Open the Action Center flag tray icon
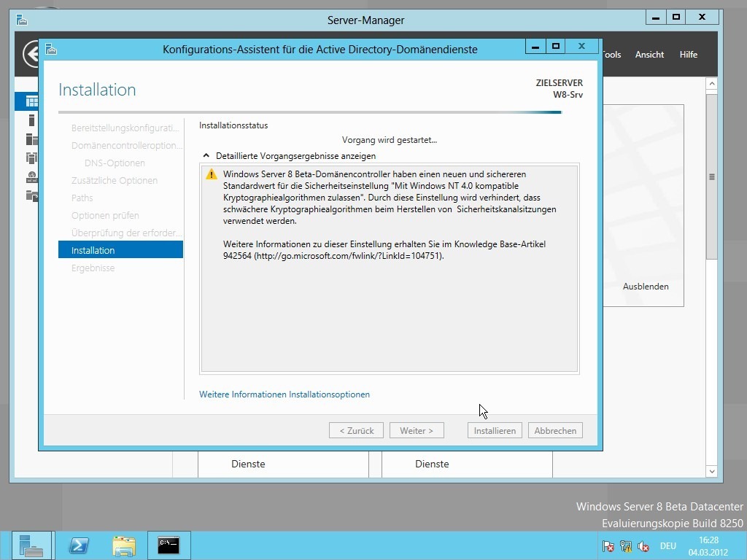Image resolution: width=747 pixels, height=560 pixels. pyautogui.click(x=608, y=546)
